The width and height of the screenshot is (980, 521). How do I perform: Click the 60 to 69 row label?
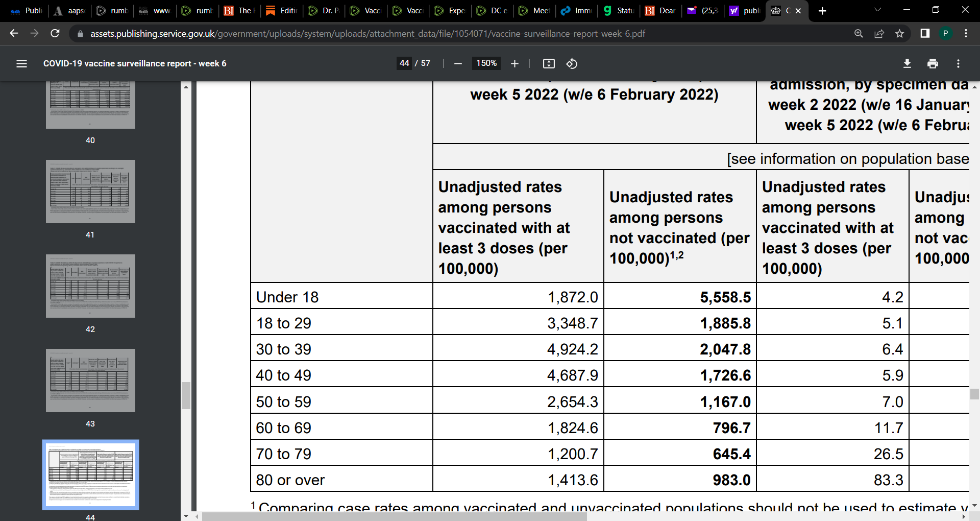pos(283,428)
